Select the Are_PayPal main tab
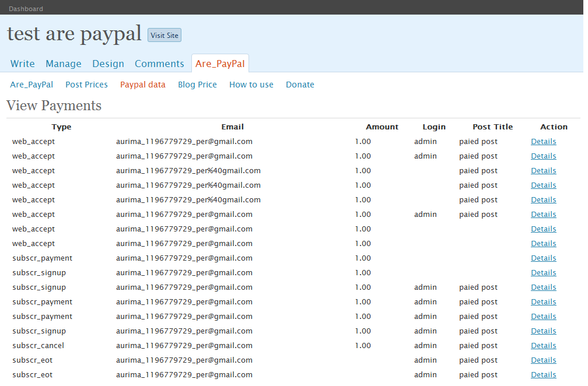 (220, 64)
